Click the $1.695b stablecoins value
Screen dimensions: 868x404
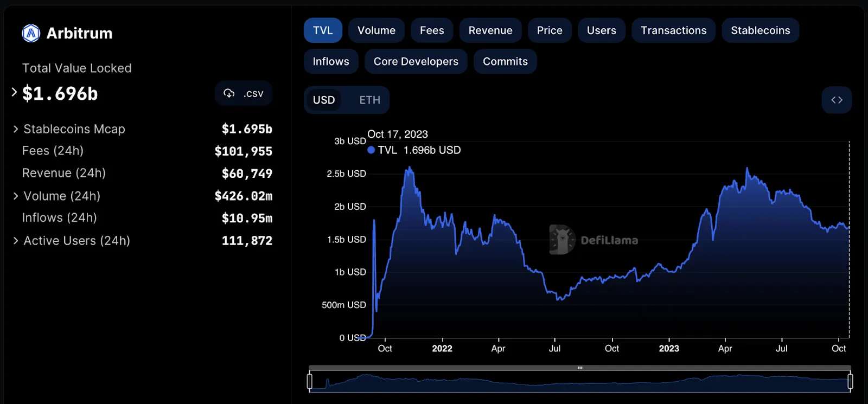247,129
